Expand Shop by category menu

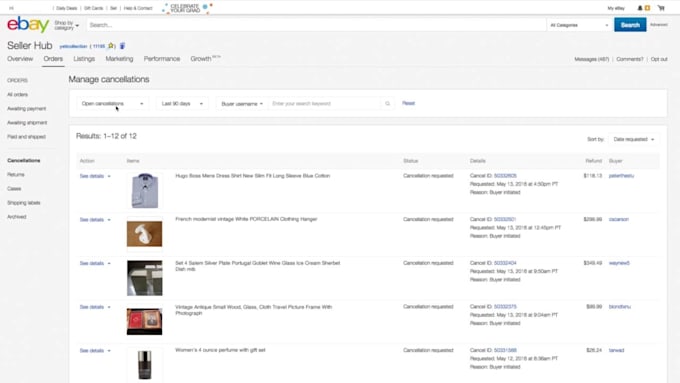pyautogui.click(x=66, y=25)
